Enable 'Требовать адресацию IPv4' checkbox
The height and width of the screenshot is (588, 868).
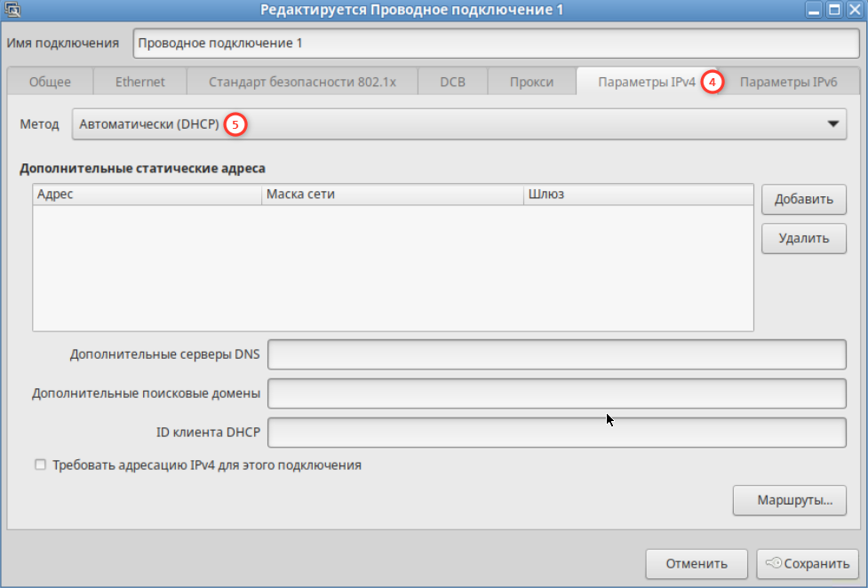(x=40, y=465)
